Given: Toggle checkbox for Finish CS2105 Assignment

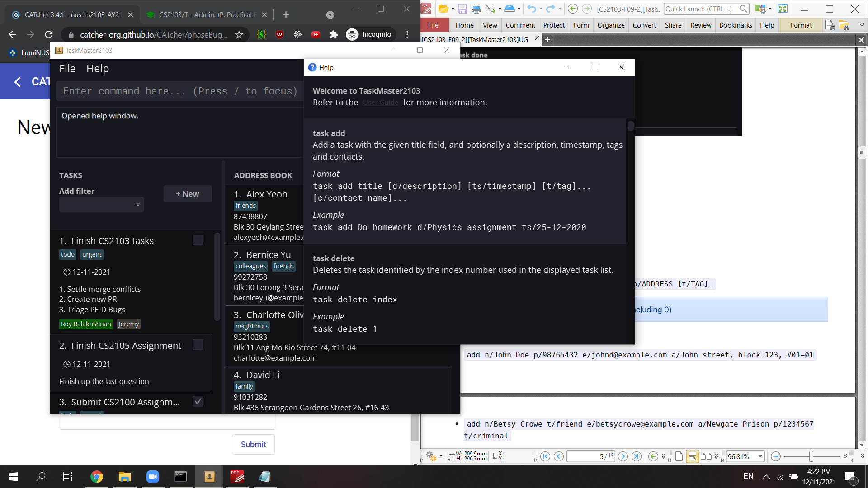Looking at the screenshot, I should (x=198, y=345).
